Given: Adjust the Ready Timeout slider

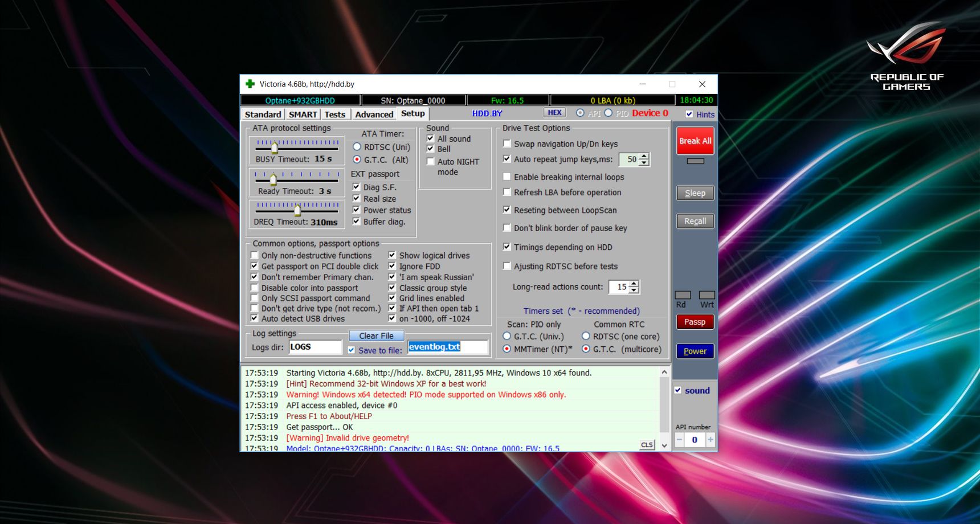Looking at the screenshot, I should pyautogui.click(x=273, y=179).
